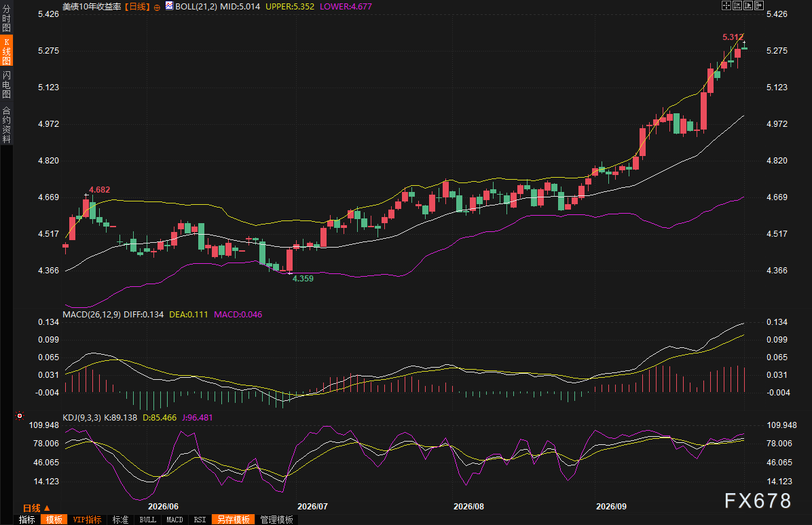Open 管理模板 to manage templates
The height and width of the screenshot is (525, 812).
tap(276, 520)
